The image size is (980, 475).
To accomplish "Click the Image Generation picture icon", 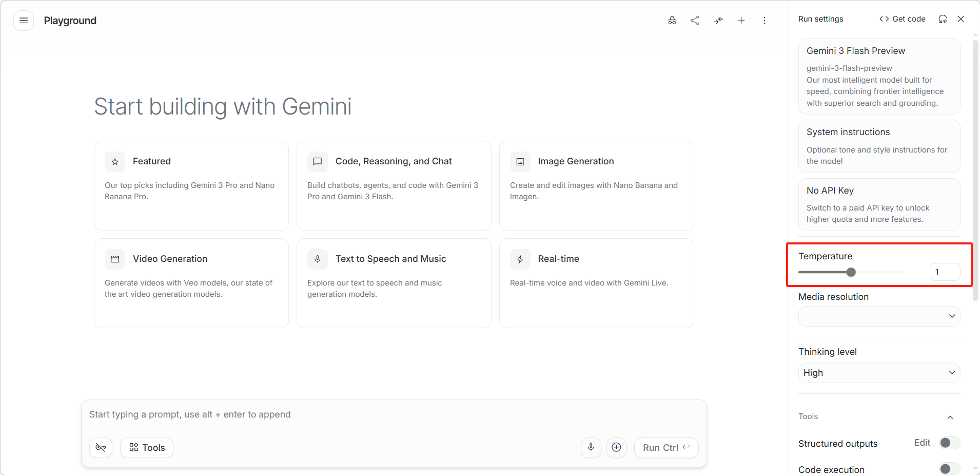I will 520,162.
